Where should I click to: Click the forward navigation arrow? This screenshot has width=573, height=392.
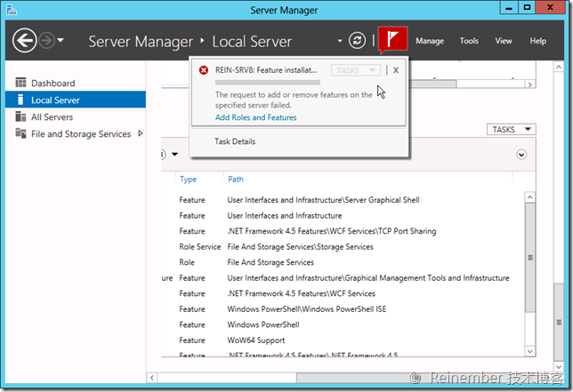coord(48,41)
